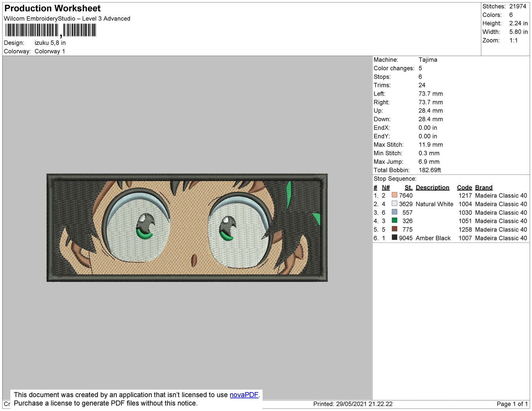
Task: Click the 'N#' column header
Action: click(386, 188)
